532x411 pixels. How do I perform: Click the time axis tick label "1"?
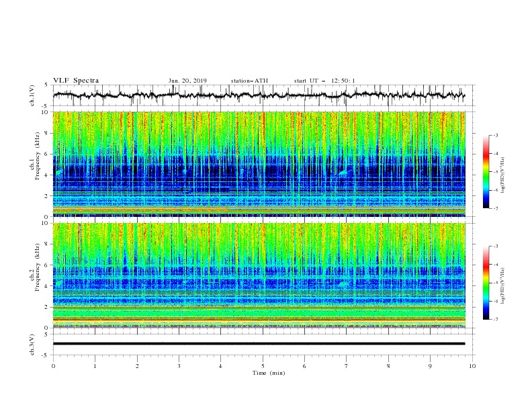coord(95,366)
